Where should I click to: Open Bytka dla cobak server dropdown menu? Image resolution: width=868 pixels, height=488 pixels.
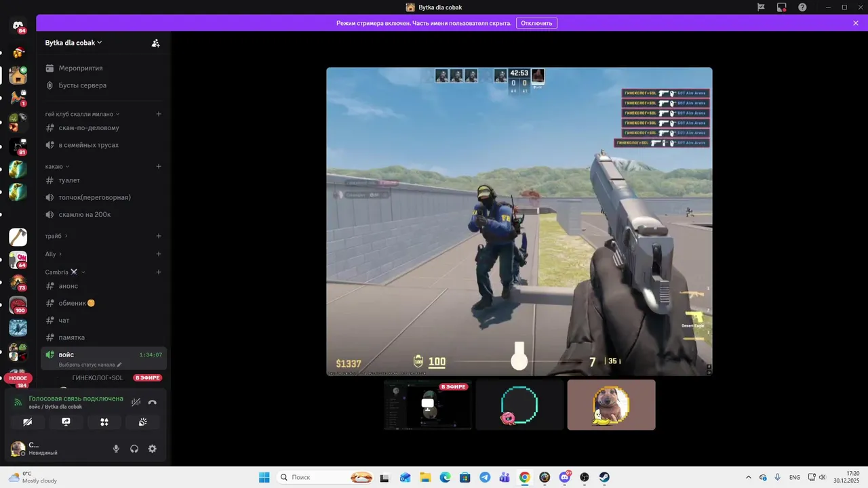pos(73,43)
